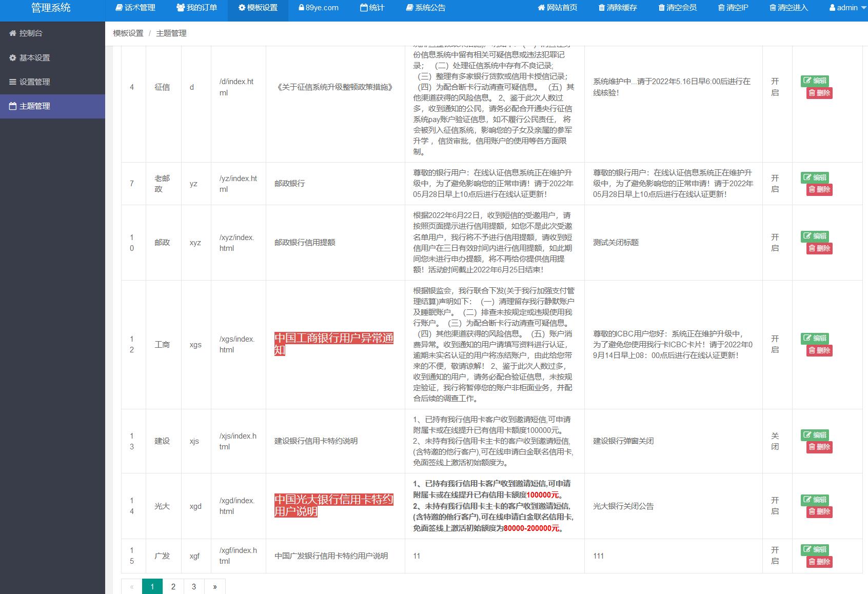This screenshot has height=594, width=868.
Task: Click 清空进入 in the top bar
Action: [789, 8]
